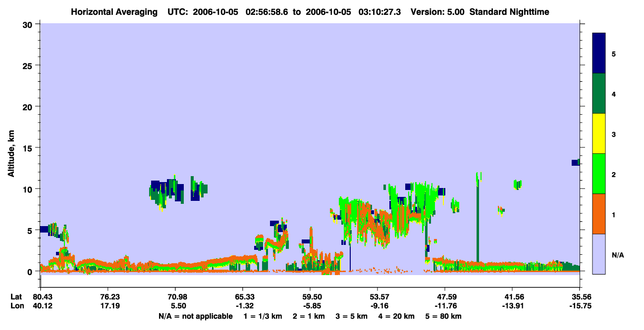The width and height of the screenshot is (644, 330).
Task: Click the bright green colorbar segment labeled 2
Action: click(x=599, y=174)
